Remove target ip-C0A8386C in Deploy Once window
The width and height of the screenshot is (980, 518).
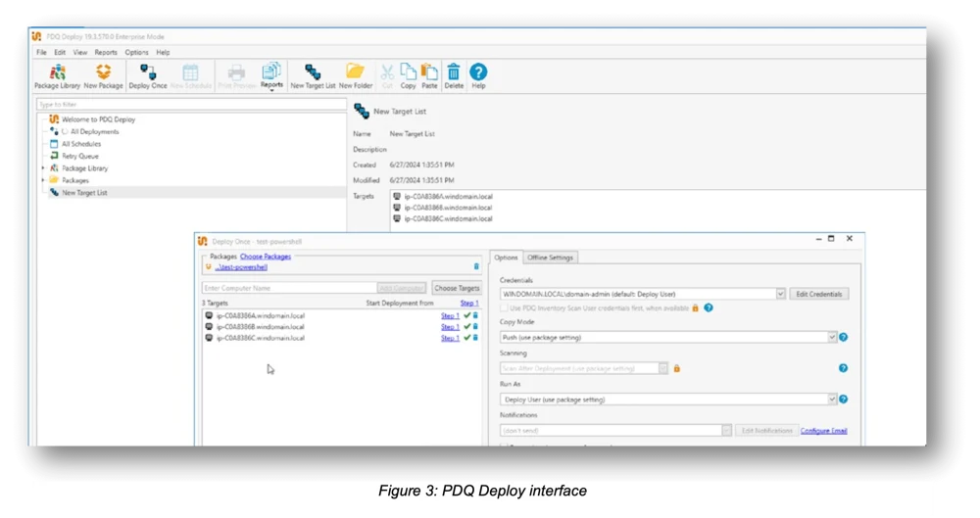pyautogui.click(x=475, y=338)
